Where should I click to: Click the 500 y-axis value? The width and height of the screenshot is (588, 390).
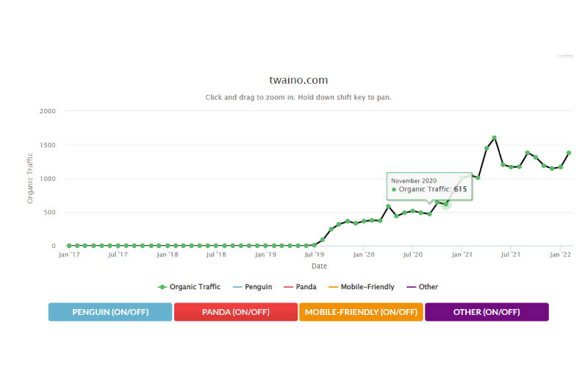(49, 212)
